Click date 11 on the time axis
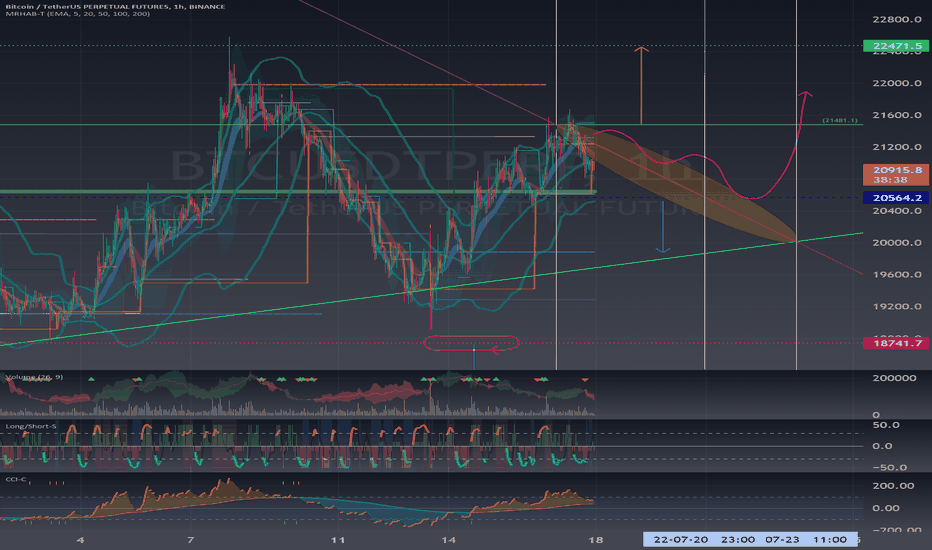The width and height of the screenshot is (932, 550). point(338,540)
